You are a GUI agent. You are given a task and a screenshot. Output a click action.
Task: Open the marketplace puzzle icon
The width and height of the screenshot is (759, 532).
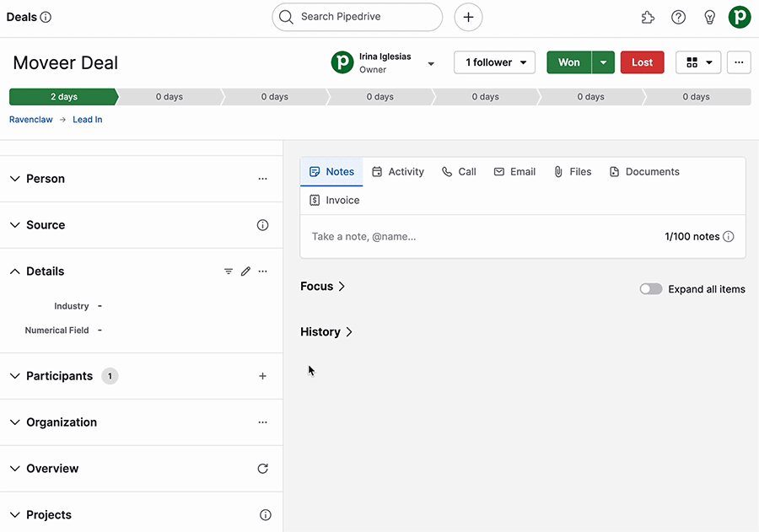tap(647, 18)
